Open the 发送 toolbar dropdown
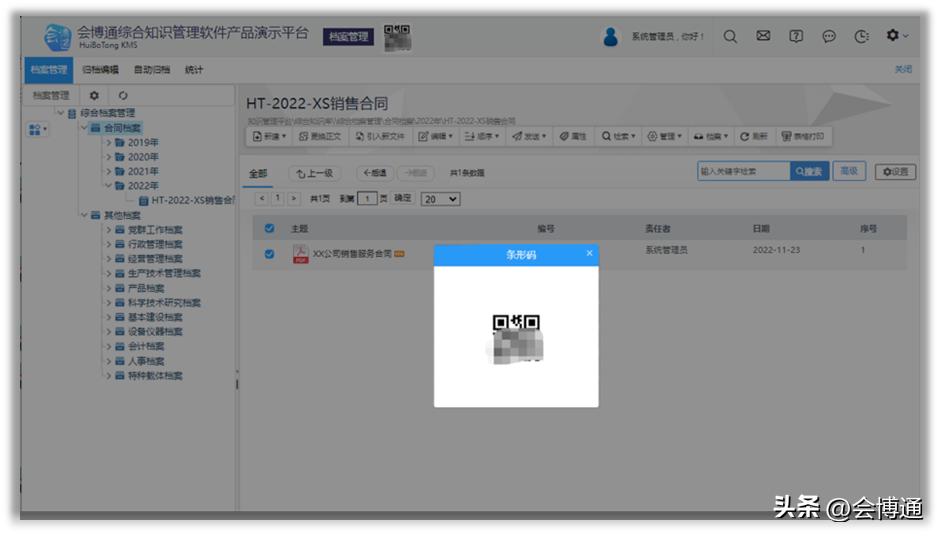 coord(529,136)
